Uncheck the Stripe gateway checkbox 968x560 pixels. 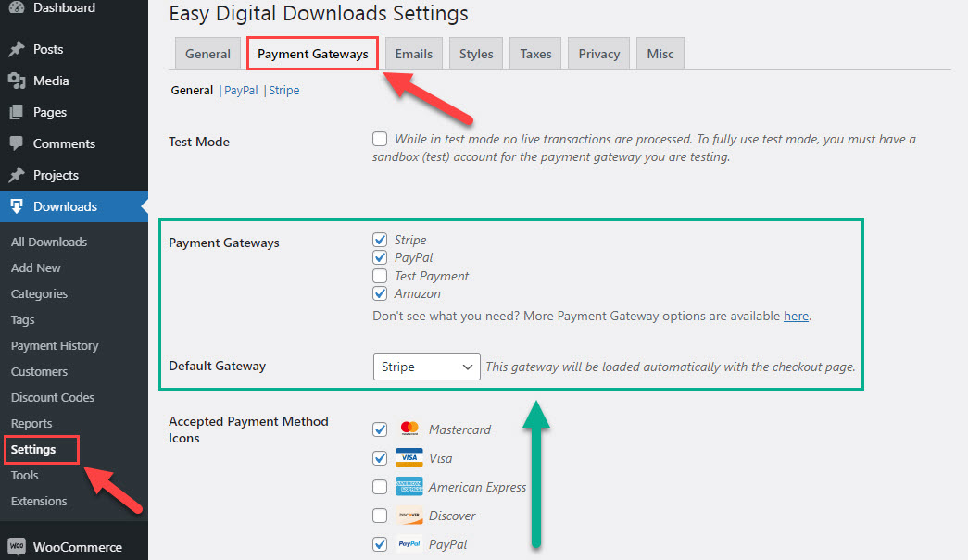380,240
